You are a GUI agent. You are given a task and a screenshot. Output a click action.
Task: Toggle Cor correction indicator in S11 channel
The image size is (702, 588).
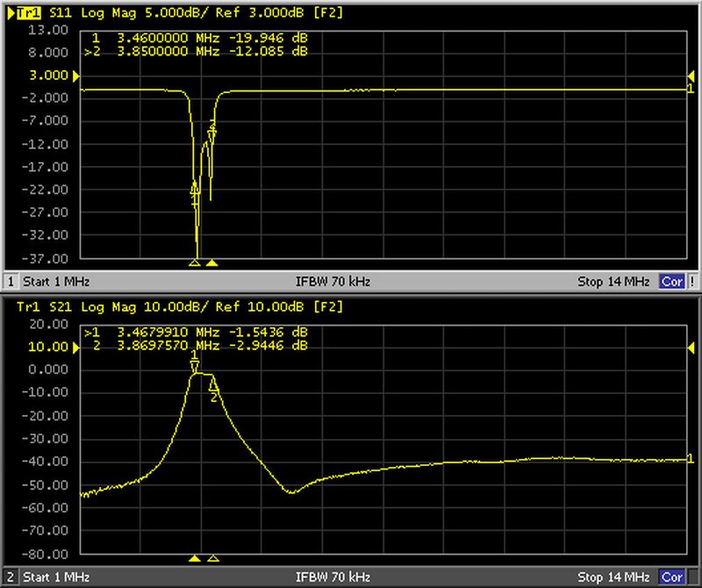coord(672,282)
